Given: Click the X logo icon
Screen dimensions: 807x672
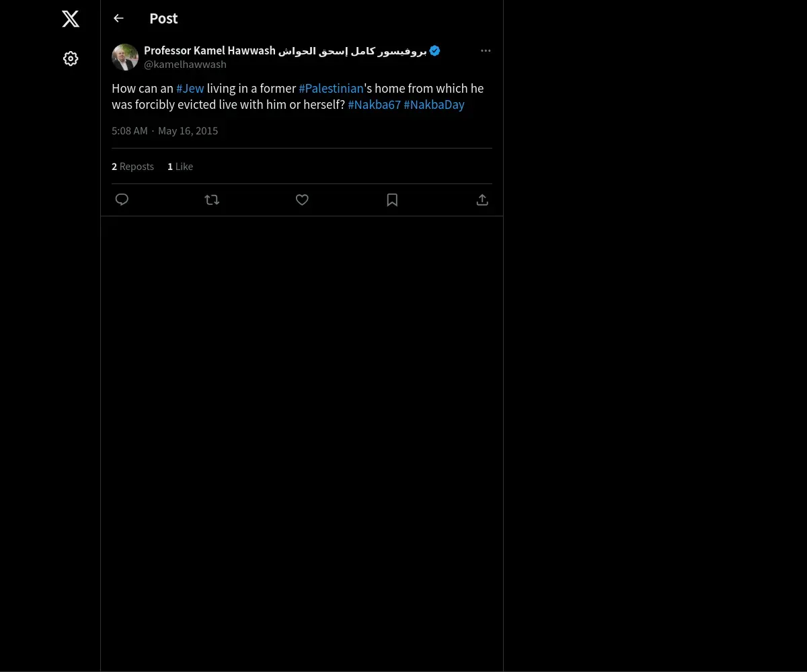Looking at the screenshot, I should pyautogui.click(x=71, y=19).
